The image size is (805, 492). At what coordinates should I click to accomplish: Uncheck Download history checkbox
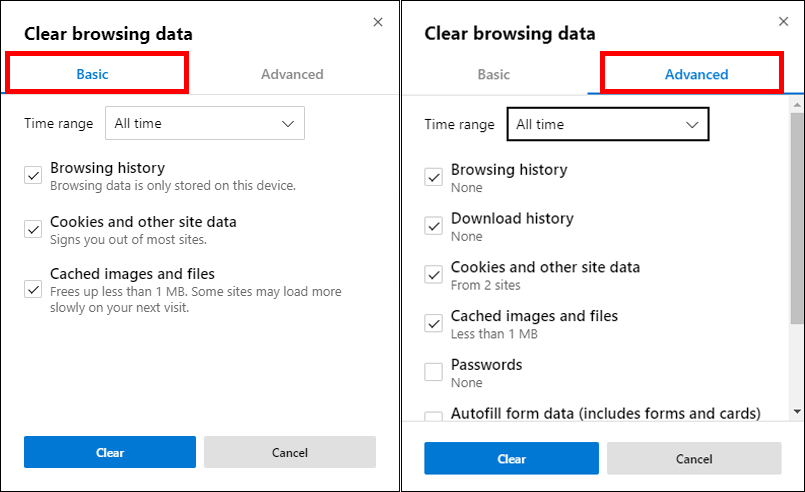(433, 226)
